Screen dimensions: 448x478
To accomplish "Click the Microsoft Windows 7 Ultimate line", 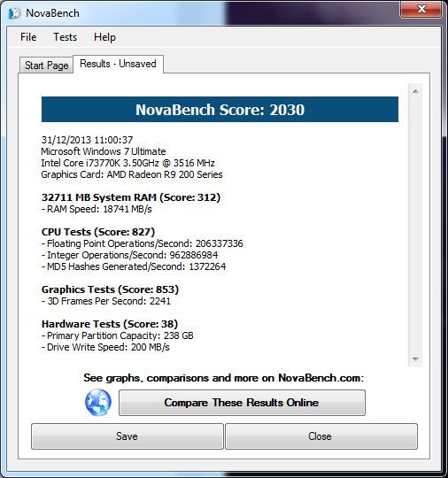I will coord(104,151).
